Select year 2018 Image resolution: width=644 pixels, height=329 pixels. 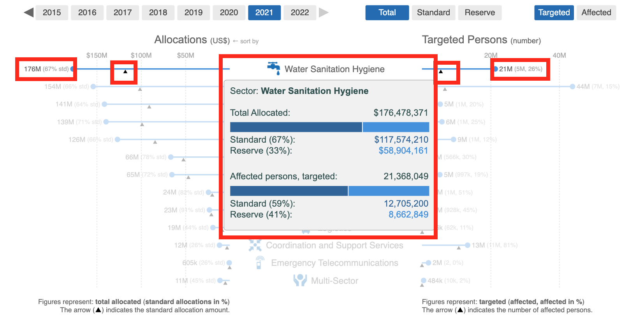tap(158, 12)
